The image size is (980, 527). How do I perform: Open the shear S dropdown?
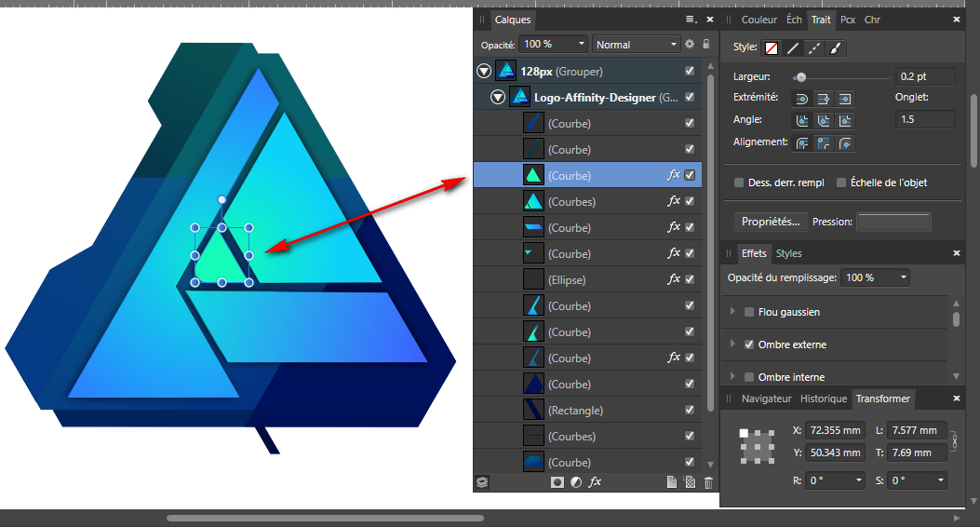click(x=940, y=480)
